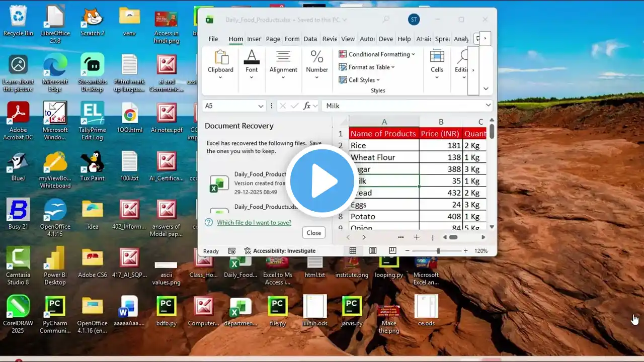The image size is (644, 362).
Task: Select the LibreOffice 25.8 desktop icon
Action: point(55,24)
